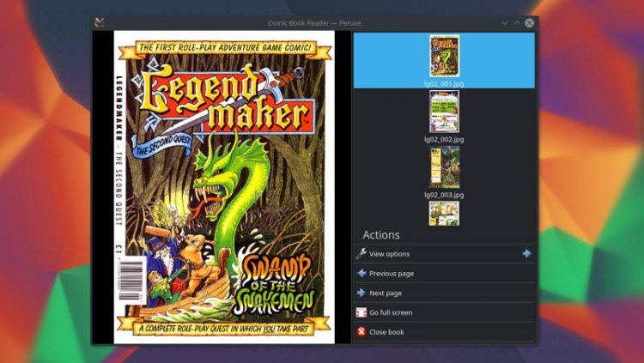644x363 pixels.
Task: Minimize window using the down chevron
Action: (504, 22)
